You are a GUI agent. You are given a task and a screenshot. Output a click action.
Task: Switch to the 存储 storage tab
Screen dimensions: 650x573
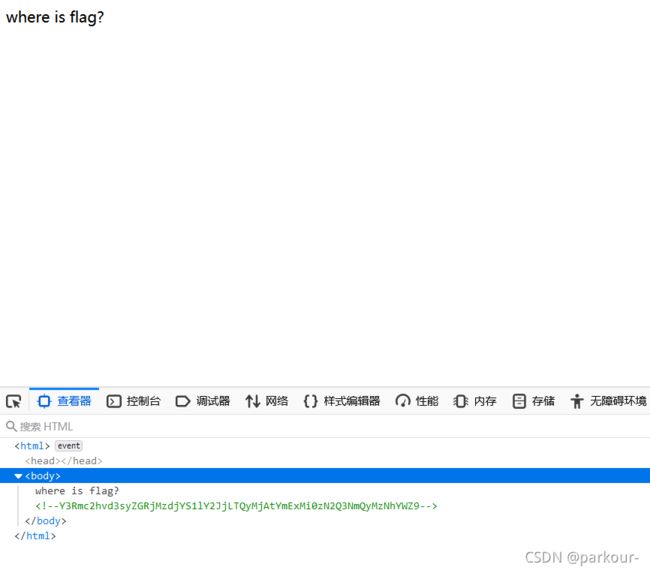pyautogui.click(x=534, y=401)
